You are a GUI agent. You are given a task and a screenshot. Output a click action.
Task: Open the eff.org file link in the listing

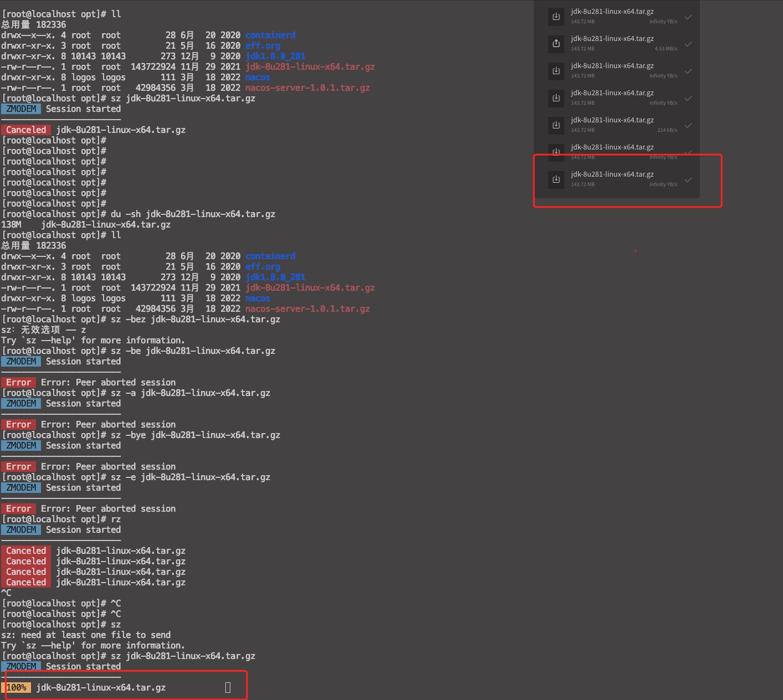coord(262,45)
